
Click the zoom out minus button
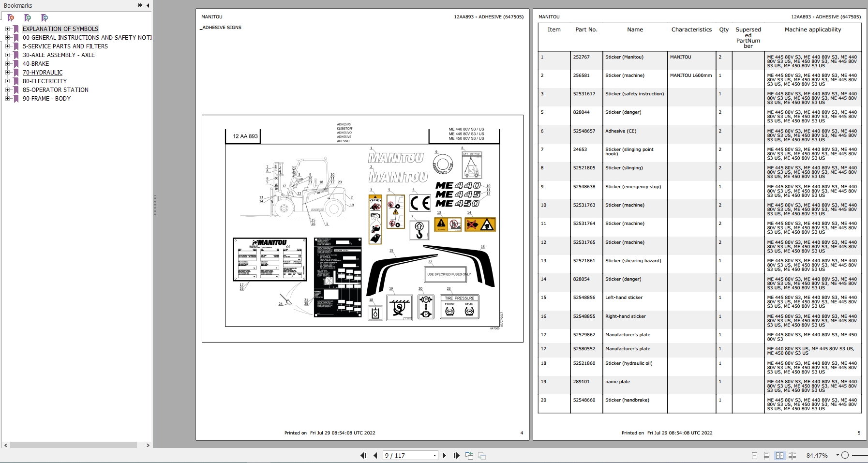click(845, 455)
